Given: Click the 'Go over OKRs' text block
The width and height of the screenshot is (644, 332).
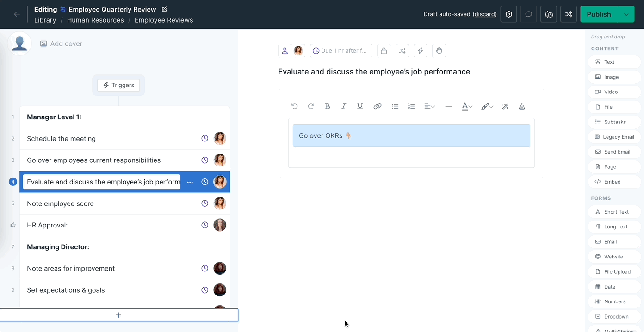Looking at the screenshot, I should tap(411, 135).
